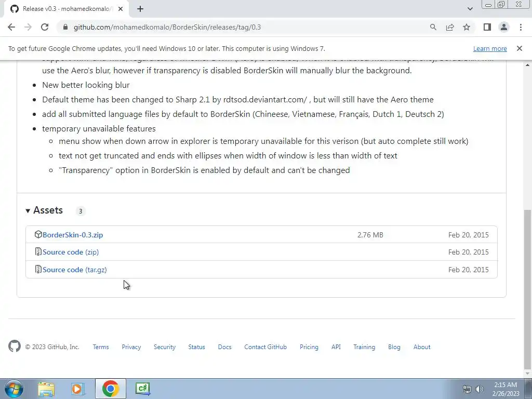Open the About footer link
Viewport: 532px width, 399px height.
(x=422, y=347)
